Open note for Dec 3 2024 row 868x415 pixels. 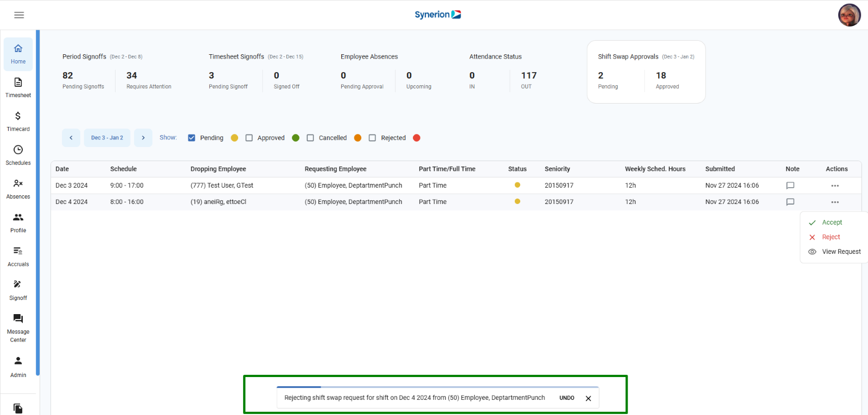(x=790, y=186)
